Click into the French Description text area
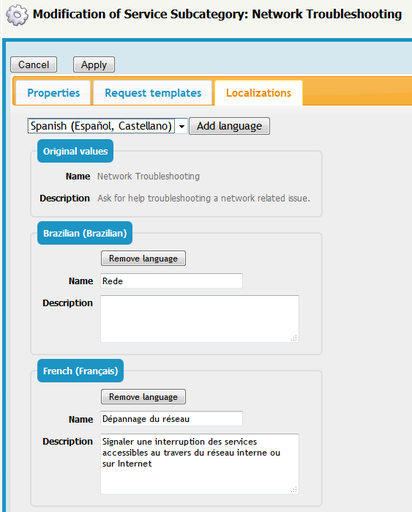Screen dimensions: 412x512 [x=200, y=464]
